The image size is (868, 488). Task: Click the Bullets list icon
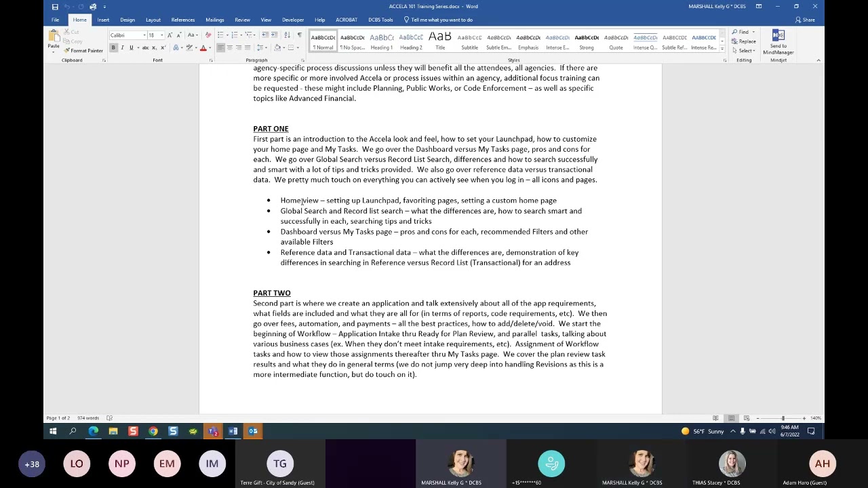(x=220, y=35)
